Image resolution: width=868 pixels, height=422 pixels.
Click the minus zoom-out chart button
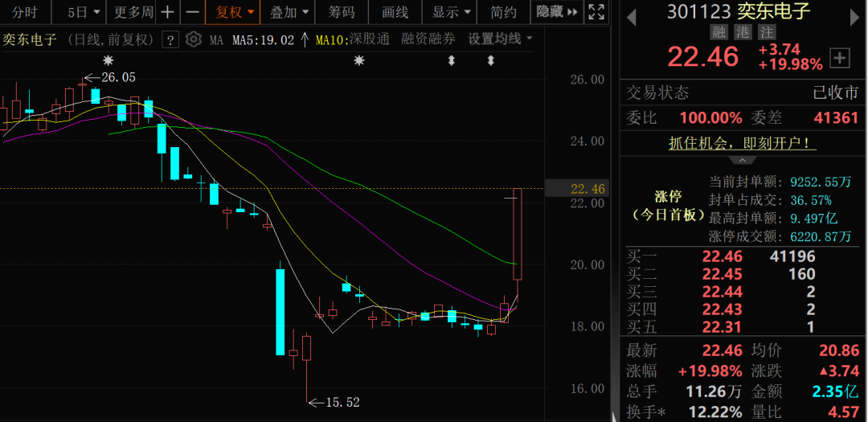pyautogui.click(x=192, y=12)
